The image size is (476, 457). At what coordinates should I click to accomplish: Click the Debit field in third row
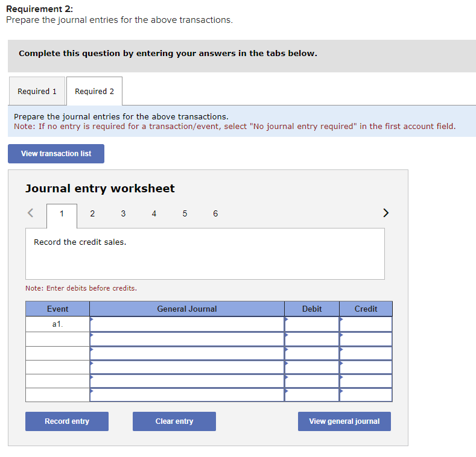312,353
